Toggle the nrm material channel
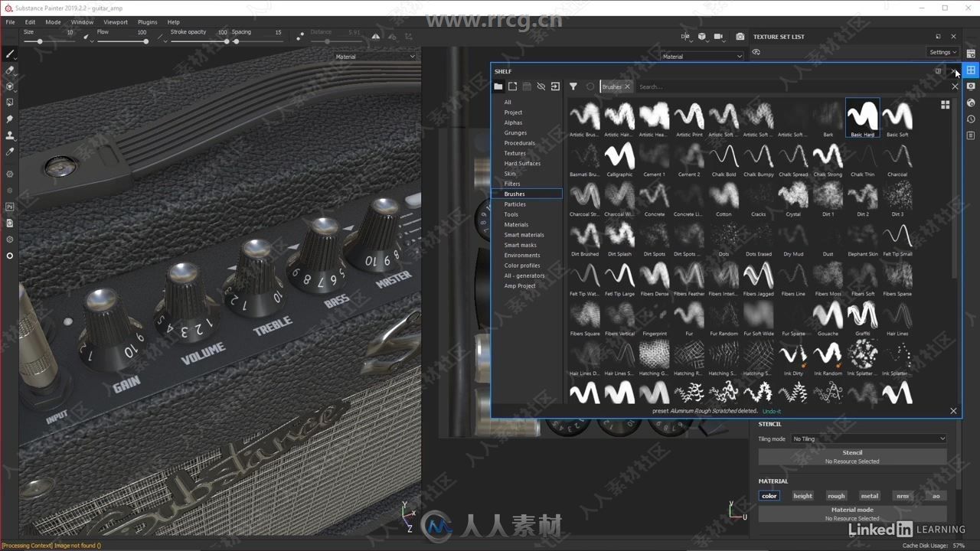 click(x=903, y=496)
